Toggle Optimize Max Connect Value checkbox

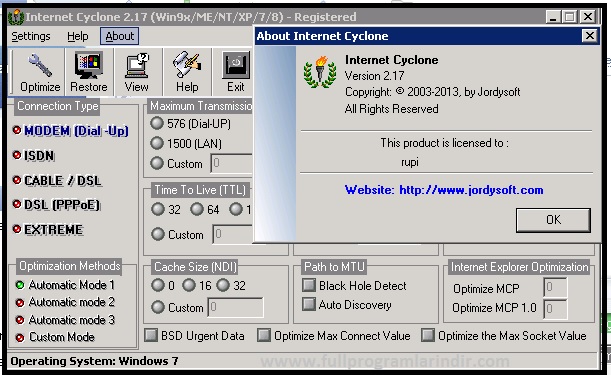click(264, 335)
